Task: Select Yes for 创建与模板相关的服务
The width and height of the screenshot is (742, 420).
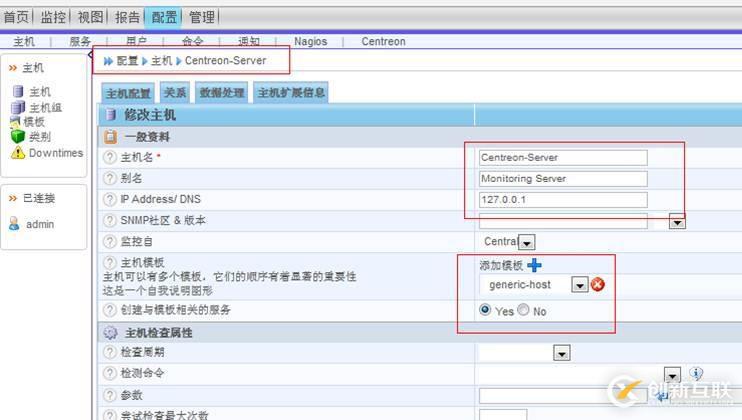Action: coord(485,309)
